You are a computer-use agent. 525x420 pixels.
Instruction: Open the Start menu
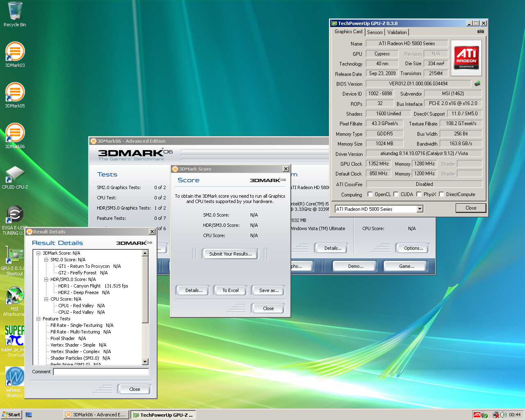click(11, 415)
